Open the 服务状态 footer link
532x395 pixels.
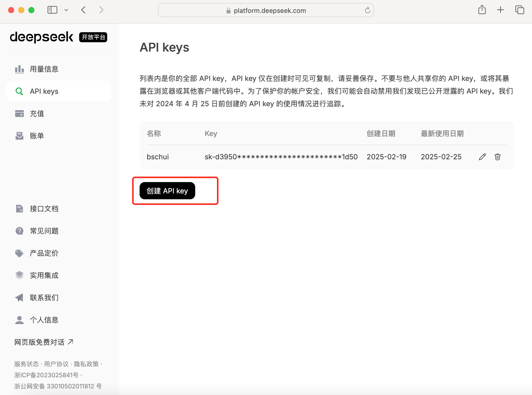tap(26, 364)
